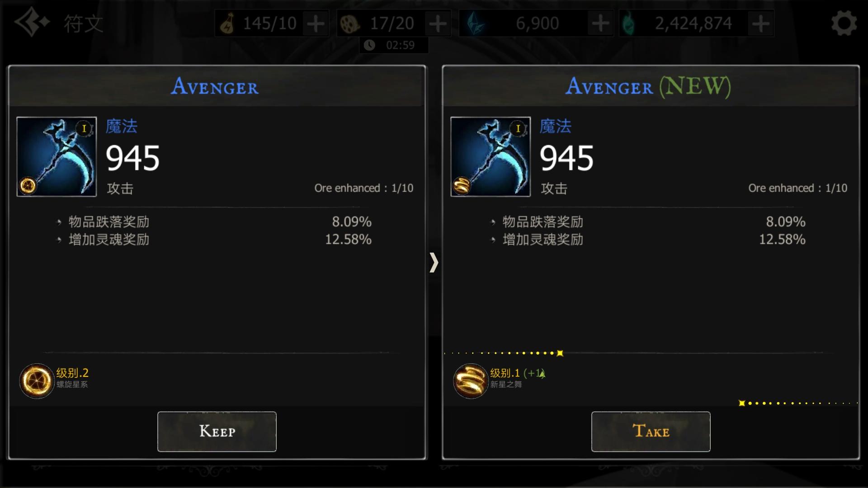Tap the 新星之舞 rune icon

(x=471, y=381)
